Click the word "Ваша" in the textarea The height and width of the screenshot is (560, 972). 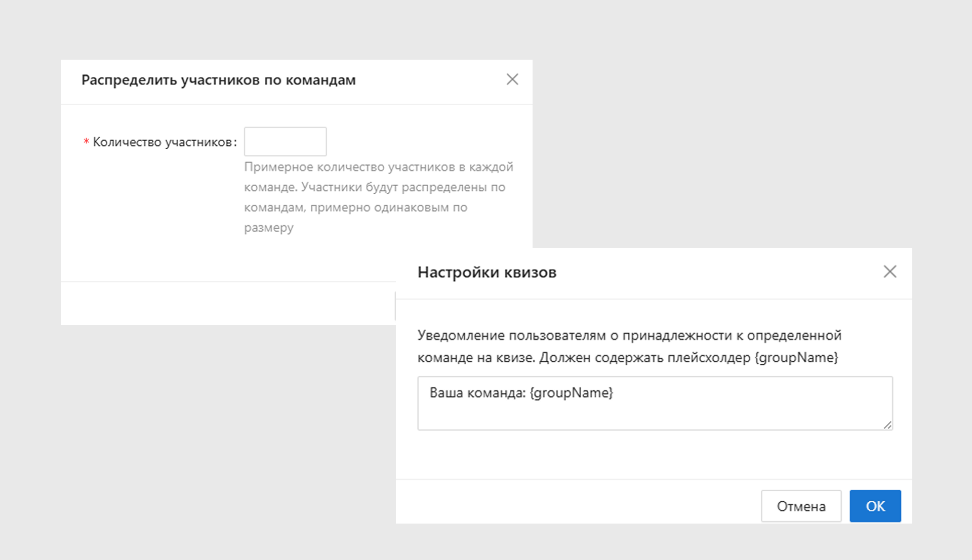[446, 393]
